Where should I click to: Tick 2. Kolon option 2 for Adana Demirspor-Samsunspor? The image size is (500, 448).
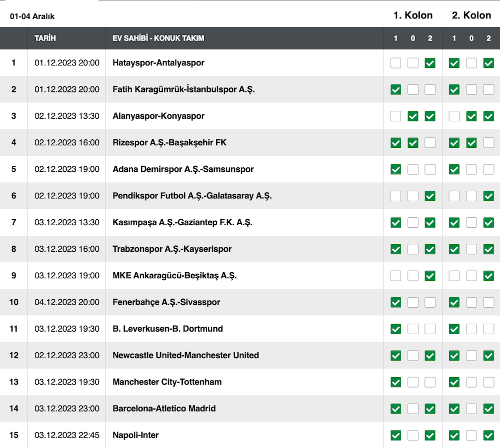488,169
